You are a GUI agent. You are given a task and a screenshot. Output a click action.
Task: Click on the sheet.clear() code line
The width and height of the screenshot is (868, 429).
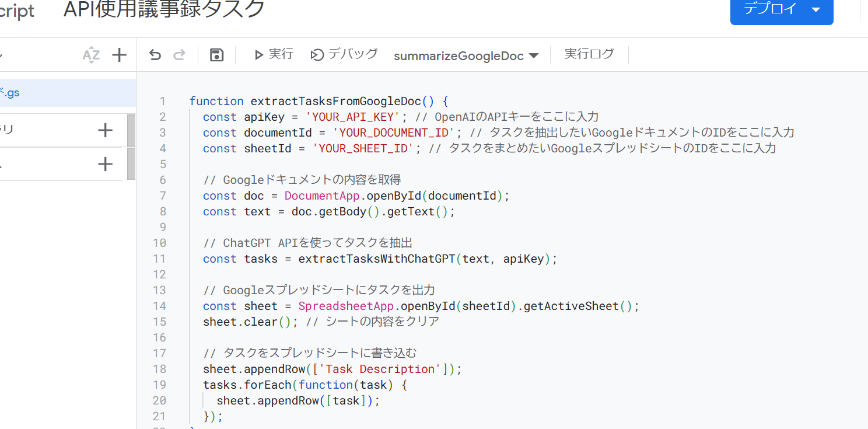click(321, 322)
